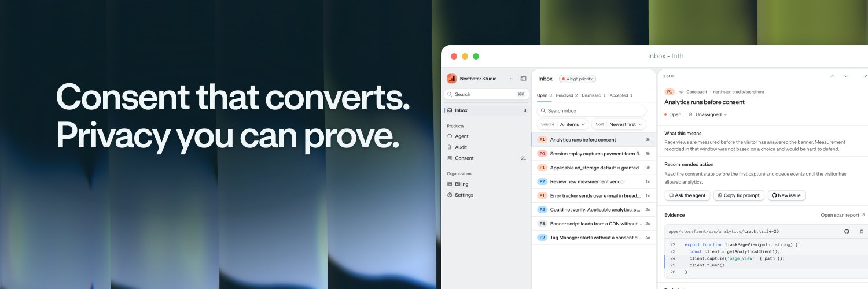The image size is (868, 289).
Task: Select Inbox in the sidebar
Action: (x=487, y=110)
